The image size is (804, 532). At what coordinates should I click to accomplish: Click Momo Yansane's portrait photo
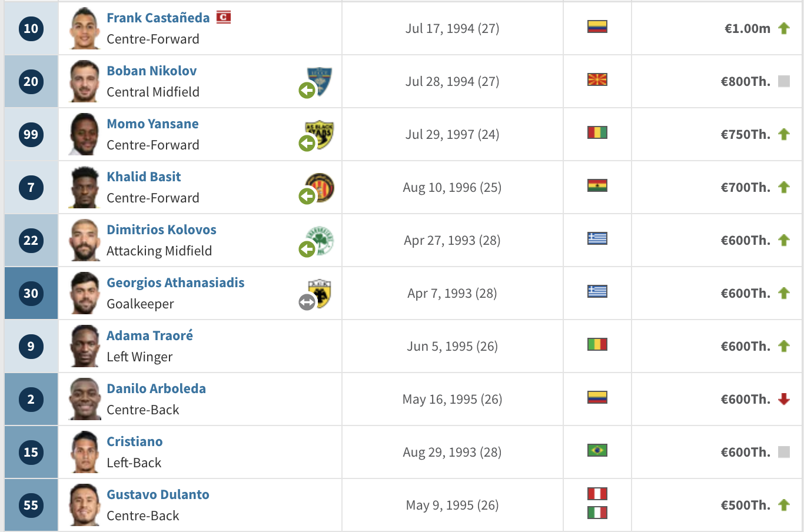(85, 134)
